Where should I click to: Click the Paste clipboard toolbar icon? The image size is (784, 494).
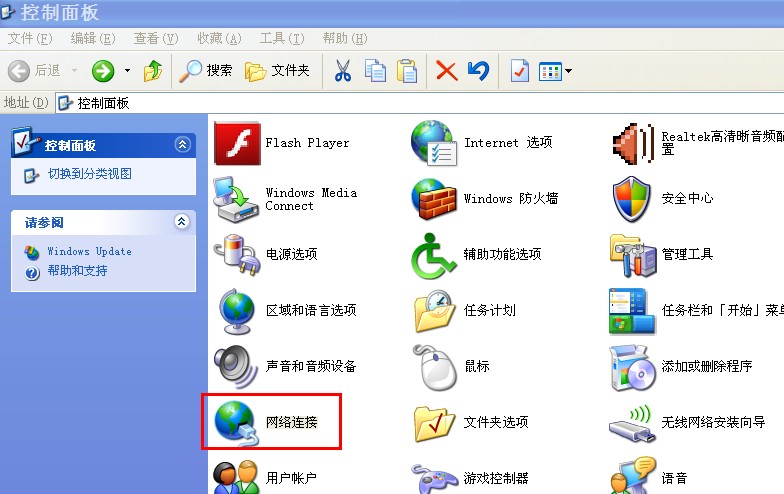tap(407, 70)
